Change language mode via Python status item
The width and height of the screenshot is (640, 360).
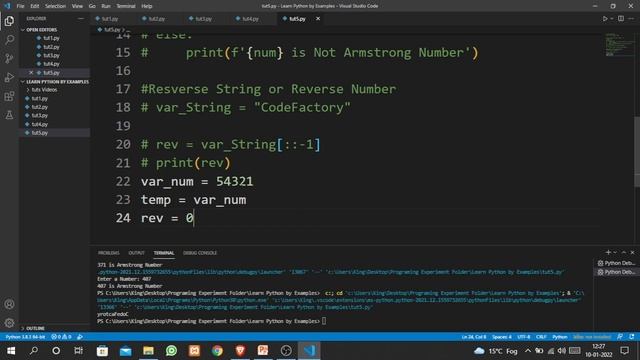coord(560,337)
